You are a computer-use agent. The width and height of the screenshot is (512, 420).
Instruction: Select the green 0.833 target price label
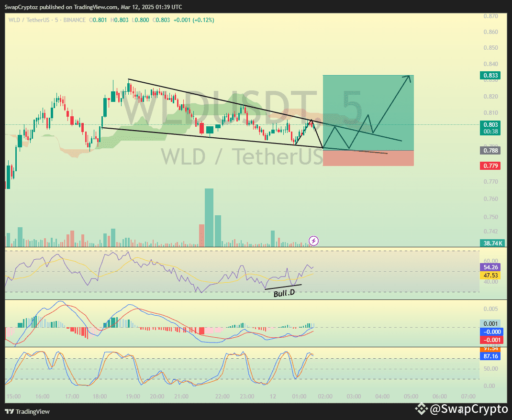pos(492,75)
